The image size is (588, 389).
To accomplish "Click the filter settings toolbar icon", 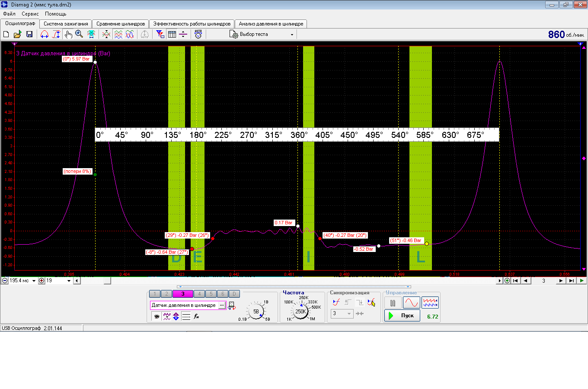I will (x=160, y=34).
